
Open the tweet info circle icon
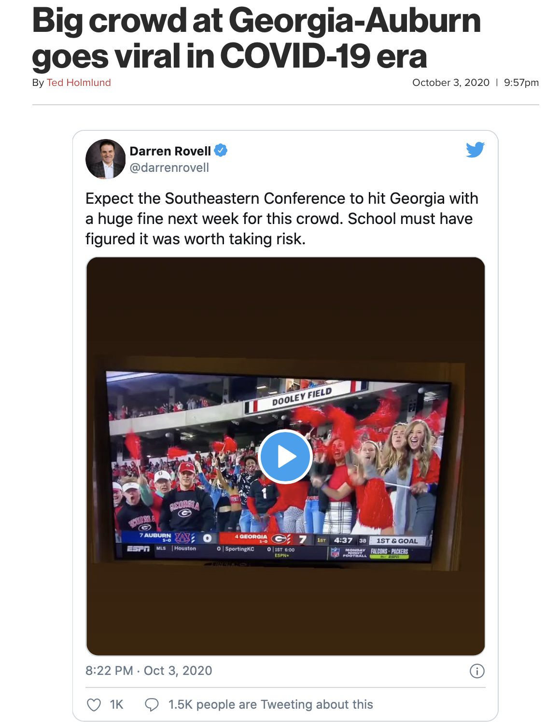477,671
